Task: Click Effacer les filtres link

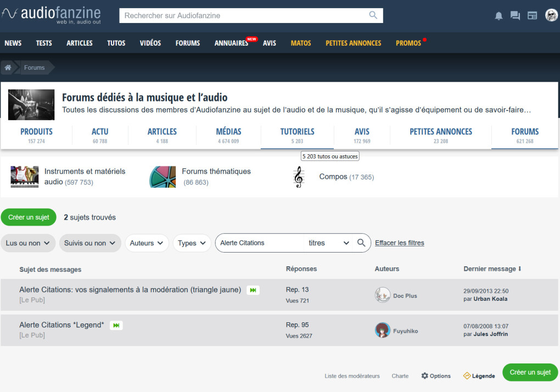Action: coord(399,243)
